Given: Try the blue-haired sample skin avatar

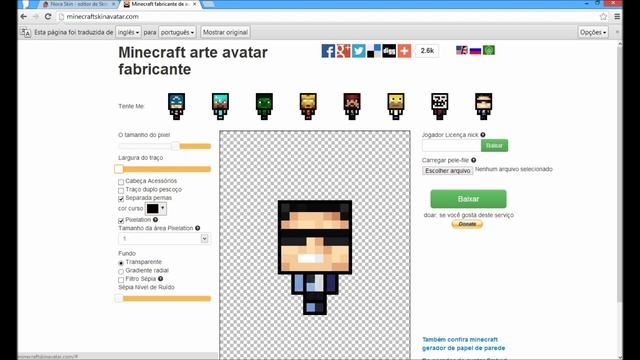Looking at the screenshot, I should point(176,106).
